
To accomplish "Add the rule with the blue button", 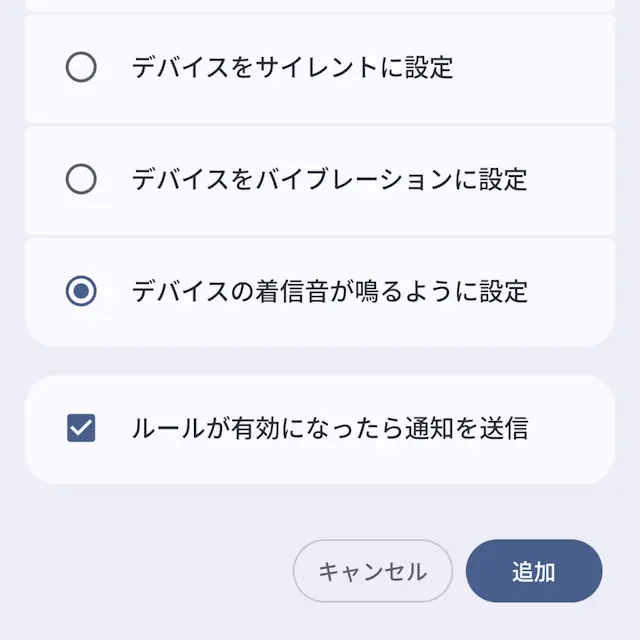I will tap(534, 572).
